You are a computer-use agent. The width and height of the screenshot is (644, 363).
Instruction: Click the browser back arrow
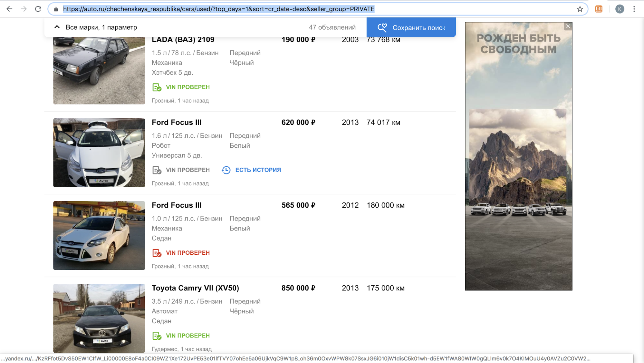(x=9, y=9)
